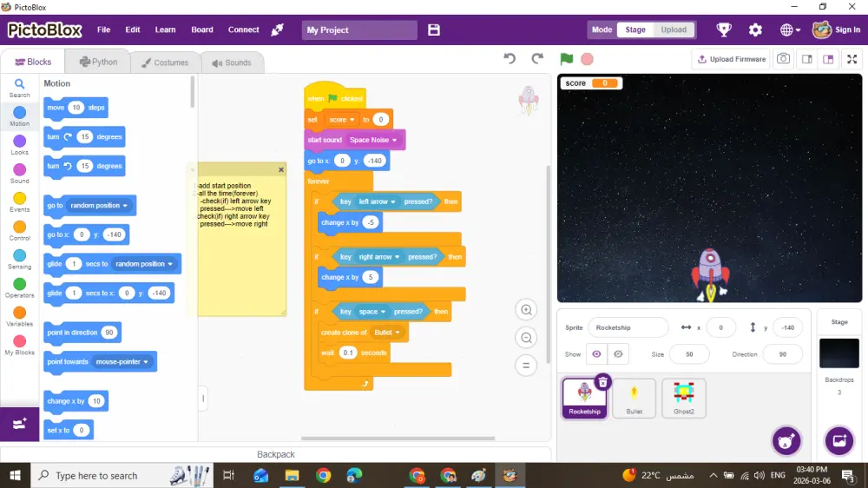Screen dimensions: 868x488
Task: Edit the My Project name field
Action: point(359,30)
